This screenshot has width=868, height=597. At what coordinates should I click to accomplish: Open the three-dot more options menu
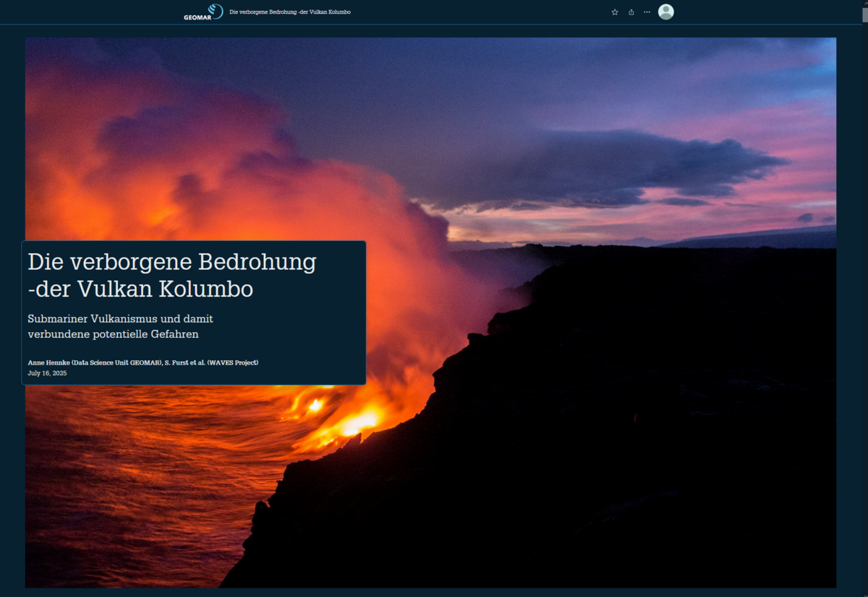click(x=647, y=12)
